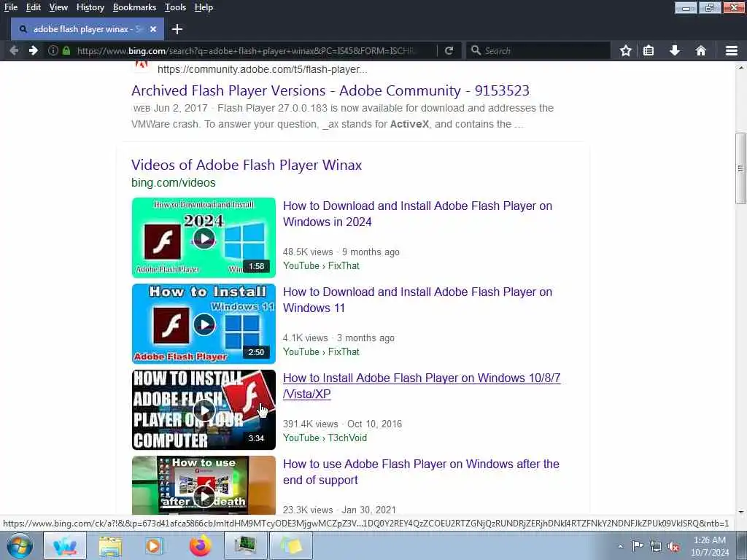Click the bing.com address bar URL
The width and height of the screenshot is (747, 560).
point(247,50)
